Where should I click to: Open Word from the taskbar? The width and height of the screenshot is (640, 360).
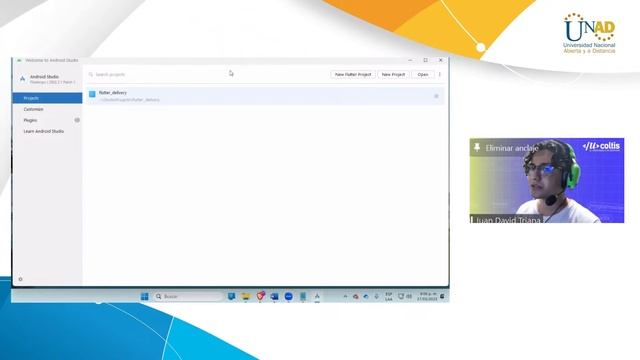274,296
